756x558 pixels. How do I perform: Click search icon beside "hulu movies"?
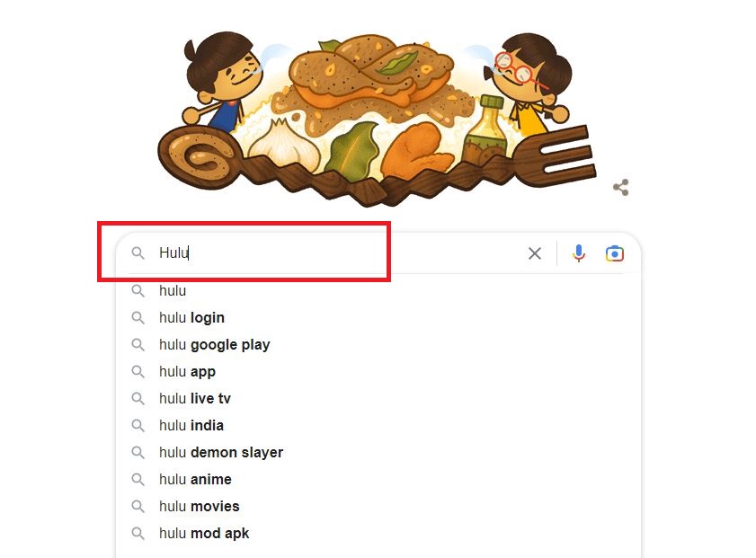[x=138, y=506]
